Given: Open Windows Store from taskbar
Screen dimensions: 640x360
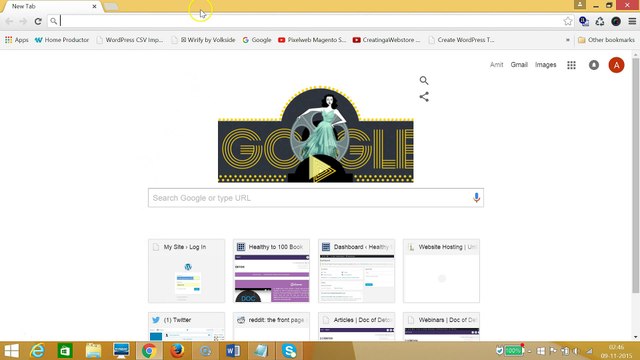Looking at the screenshot, I should tap(65, 351).
